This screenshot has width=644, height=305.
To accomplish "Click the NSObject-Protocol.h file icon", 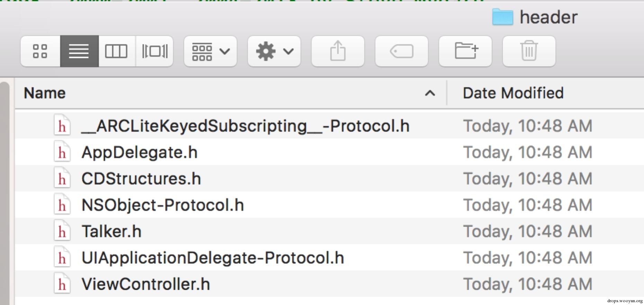I will click(x=62, y=205).
